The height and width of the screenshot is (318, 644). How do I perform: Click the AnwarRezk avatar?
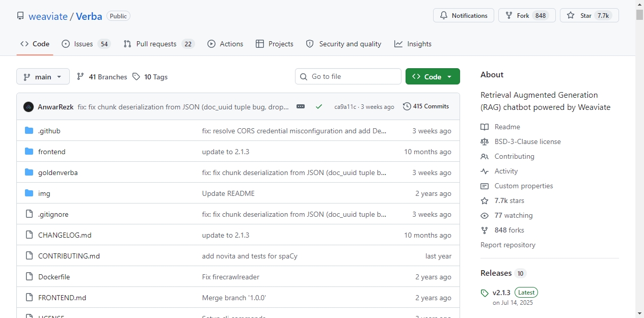pyautogui.click(x=29, y=107)
